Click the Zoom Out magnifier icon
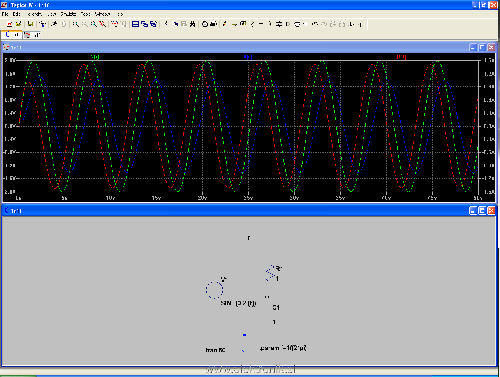 pyautogui.click(x=94, y=24)
